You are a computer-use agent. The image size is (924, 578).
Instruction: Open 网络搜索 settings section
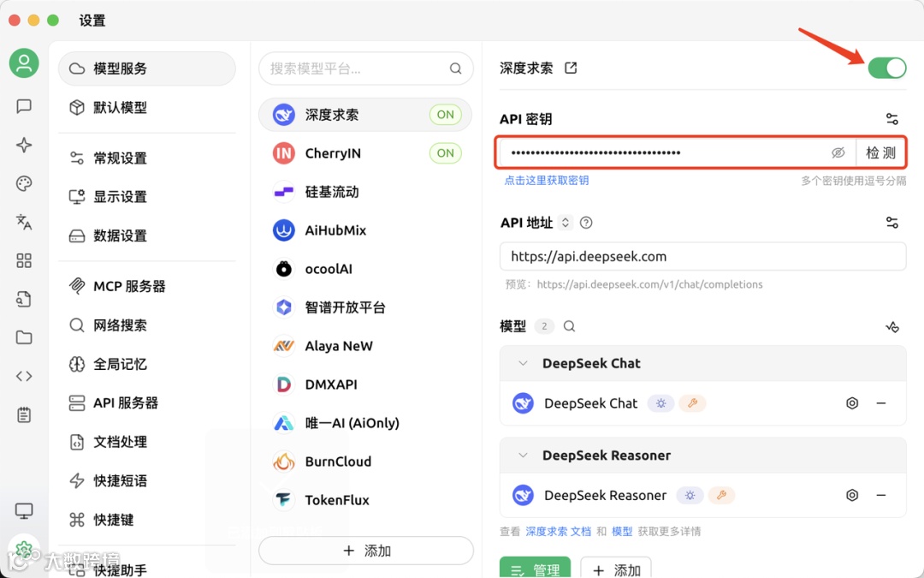(x=147, y=325)
